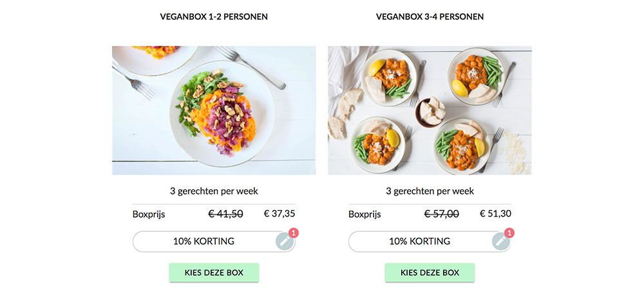Click the crossed-out price € 57,00
Screen dimensions: 644x288
tap(441, 214)
